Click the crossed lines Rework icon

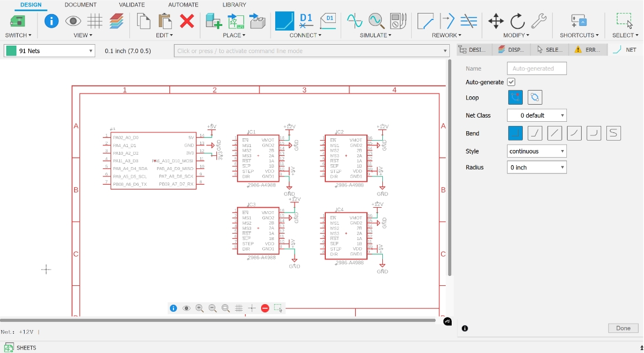[469, 21]
